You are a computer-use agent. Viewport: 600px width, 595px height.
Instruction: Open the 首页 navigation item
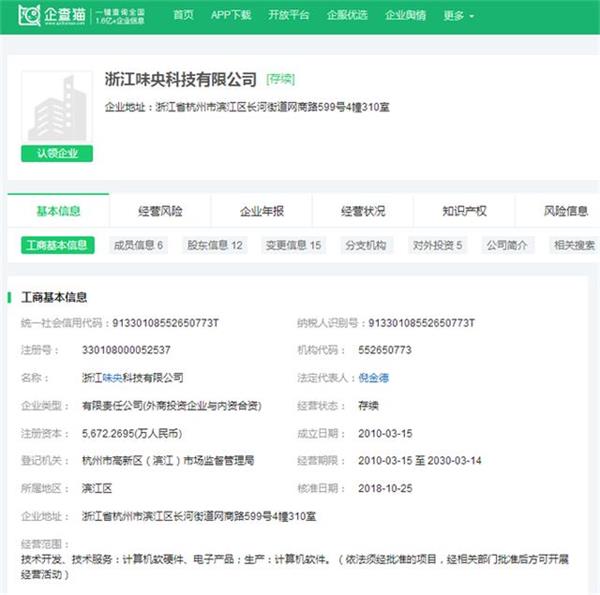tap(183, 16)
